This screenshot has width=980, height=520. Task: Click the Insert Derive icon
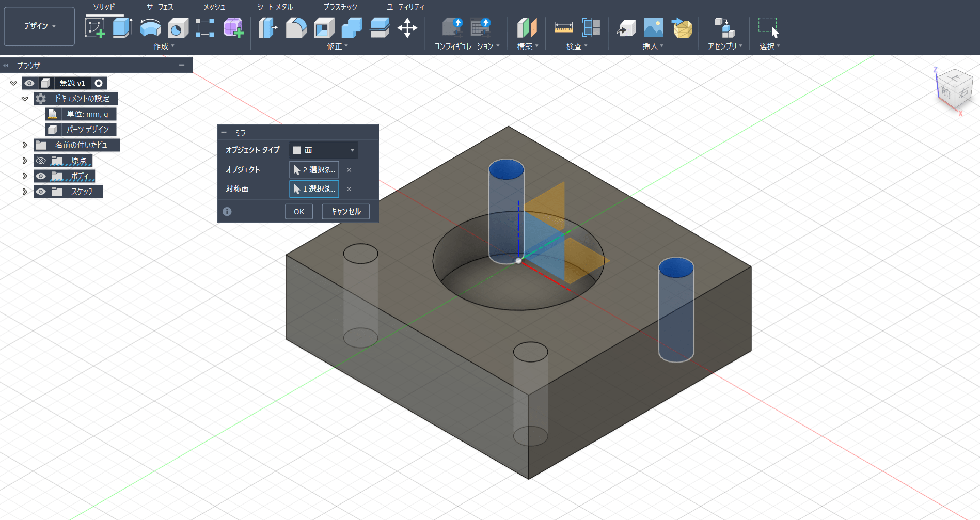pos(626,28)
